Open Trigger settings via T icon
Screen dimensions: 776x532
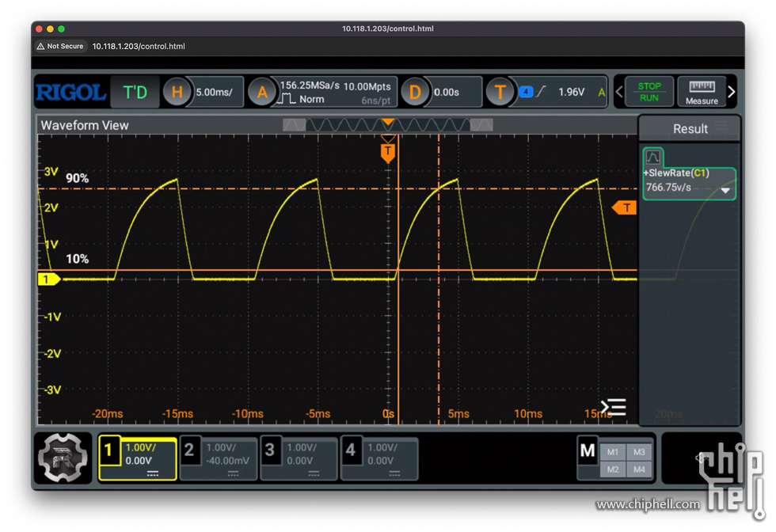tap(500, 92)
